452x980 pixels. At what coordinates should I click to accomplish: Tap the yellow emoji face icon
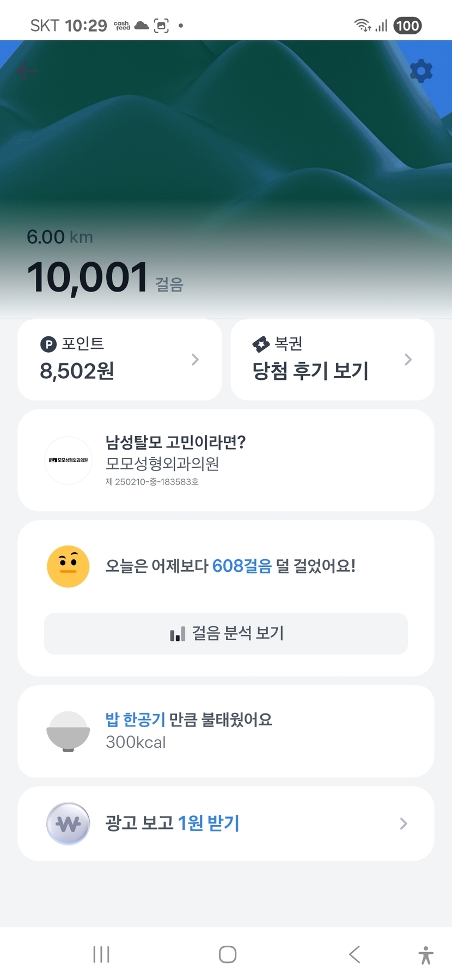click(68, 566)
